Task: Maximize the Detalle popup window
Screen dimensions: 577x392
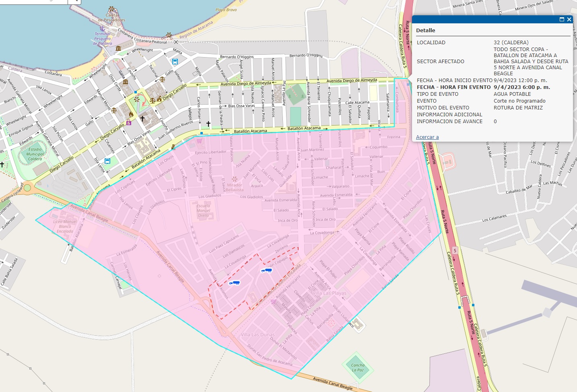Action: (562, 19)
